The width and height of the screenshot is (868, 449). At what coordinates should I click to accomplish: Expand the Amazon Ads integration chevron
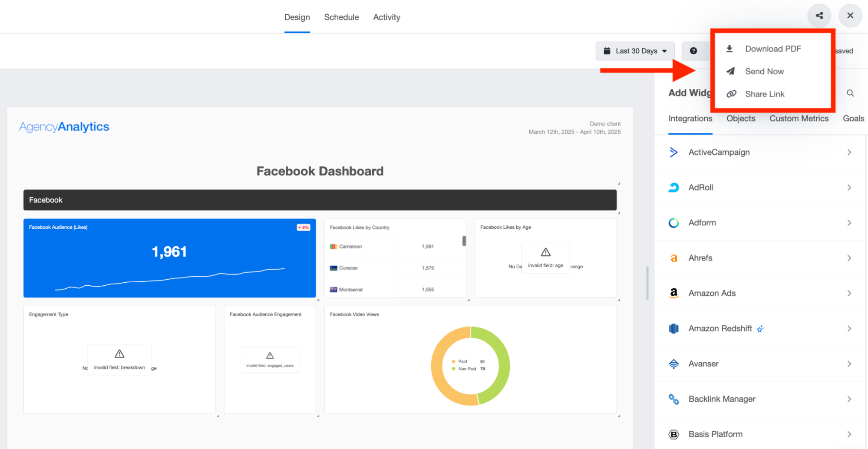(849, 294)
